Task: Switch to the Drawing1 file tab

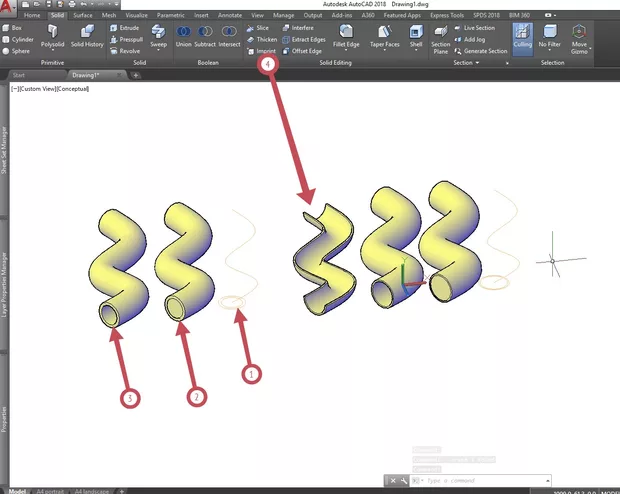Action: pyautogui.click(x=86, y=75)
